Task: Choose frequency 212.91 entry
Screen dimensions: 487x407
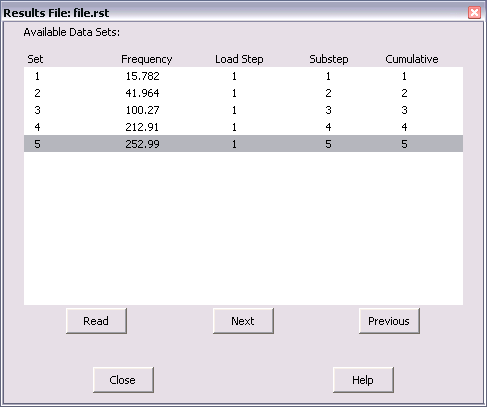Action: [142, 127]
